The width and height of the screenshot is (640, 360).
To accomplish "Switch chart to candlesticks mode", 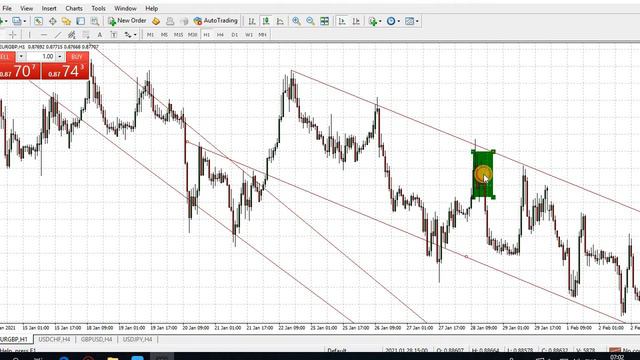I will point(266,21).
